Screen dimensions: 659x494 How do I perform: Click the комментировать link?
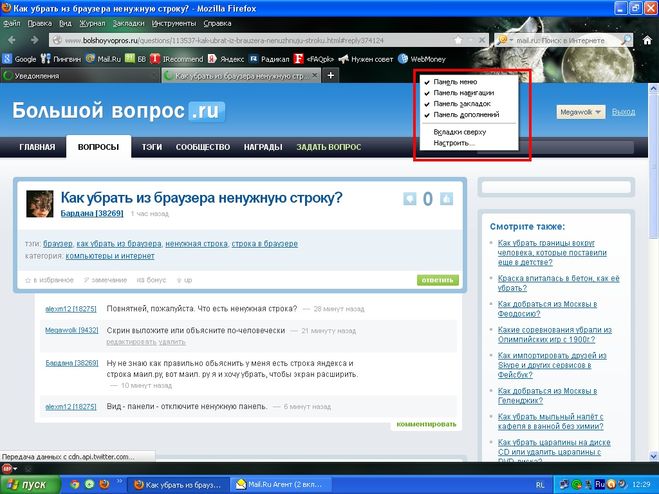coord(426,424)
